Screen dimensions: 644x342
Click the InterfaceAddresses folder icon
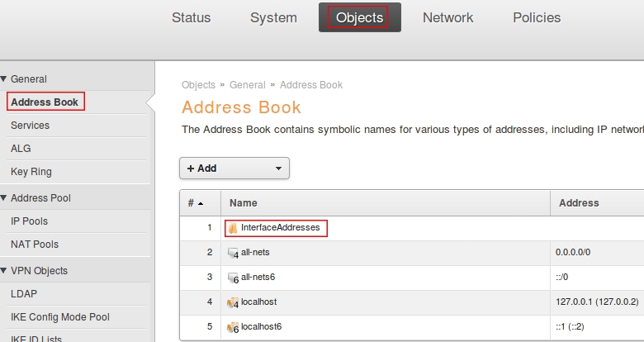click(233, 228)
